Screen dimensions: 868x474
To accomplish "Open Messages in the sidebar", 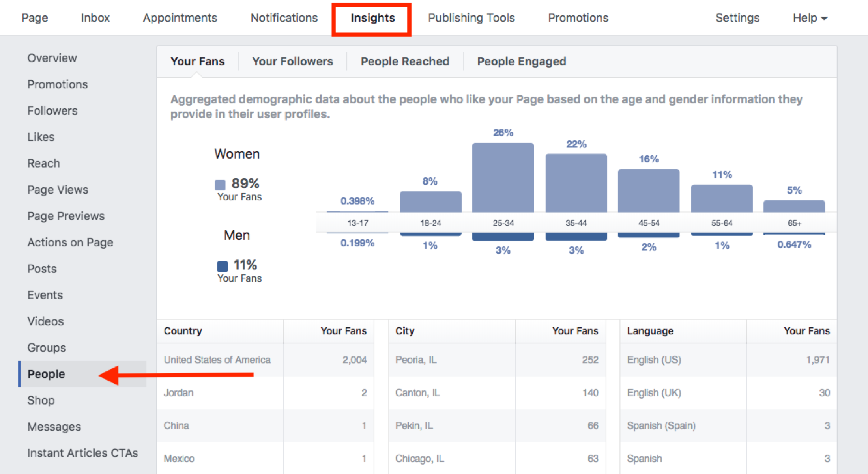I will coord(54,427).
